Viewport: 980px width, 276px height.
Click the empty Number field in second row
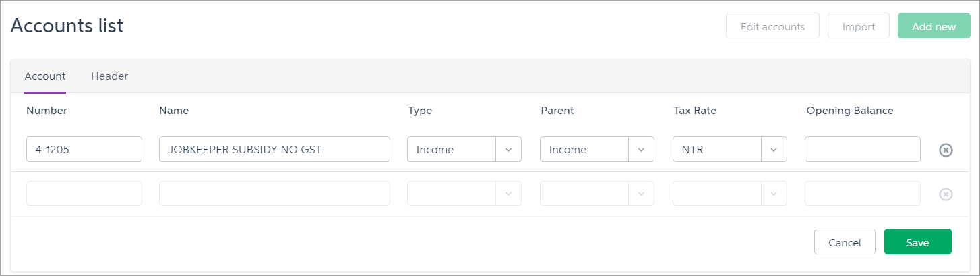84,194
